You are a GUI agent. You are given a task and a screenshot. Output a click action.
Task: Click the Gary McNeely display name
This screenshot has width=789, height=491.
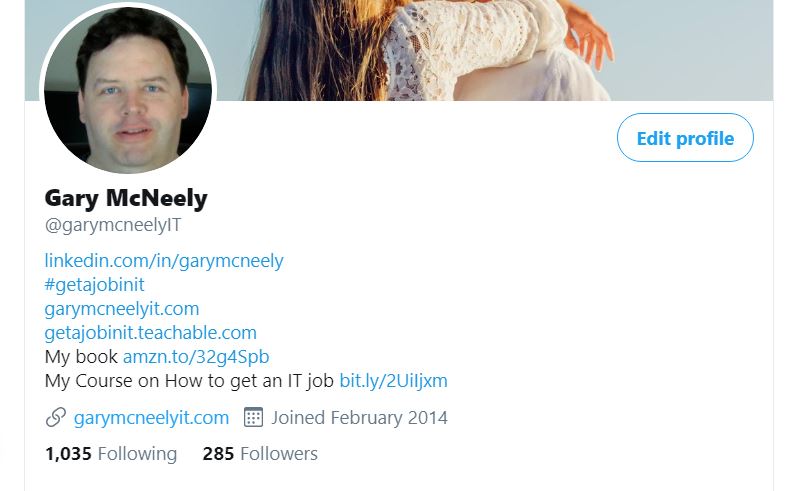(126, 198)
